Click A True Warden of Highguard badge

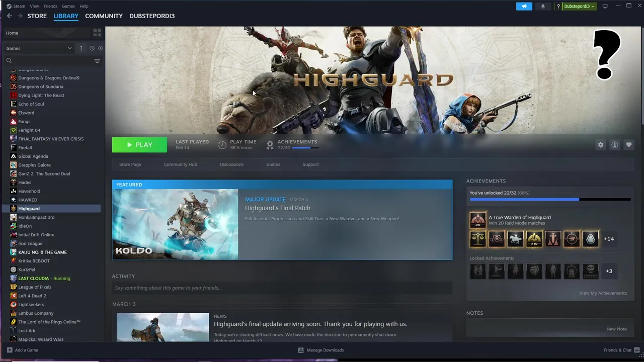pyautogui.click(x=478, y=220)
